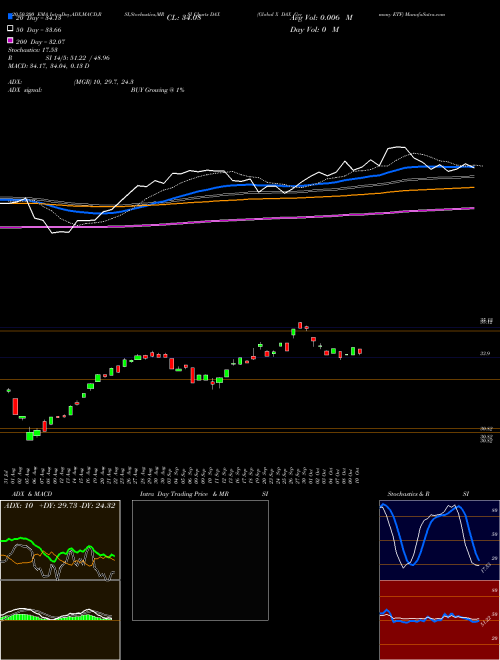
Task: Click the blue 20 Day legend swatch
Action: [x=10, y=17]
